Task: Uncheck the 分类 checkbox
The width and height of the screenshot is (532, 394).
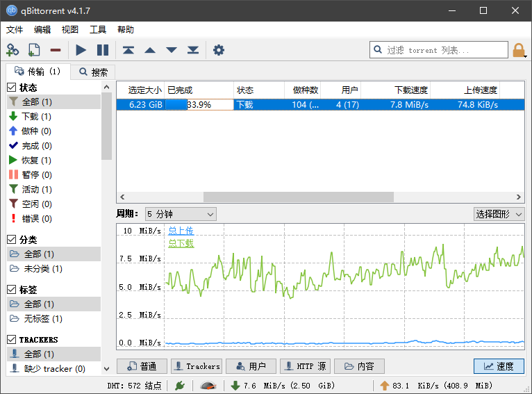Action: [12, 239]
